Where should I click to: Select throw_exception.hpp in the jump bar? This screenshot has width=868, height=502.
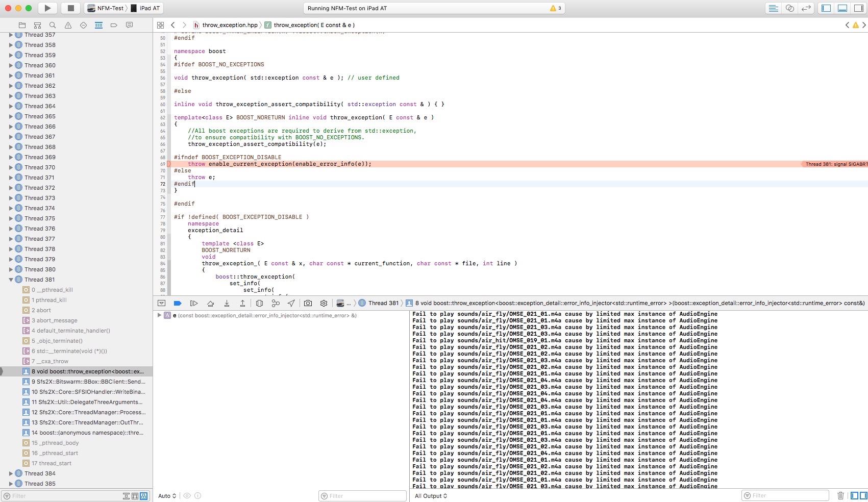pyautogui.click(x=230, y=25)
